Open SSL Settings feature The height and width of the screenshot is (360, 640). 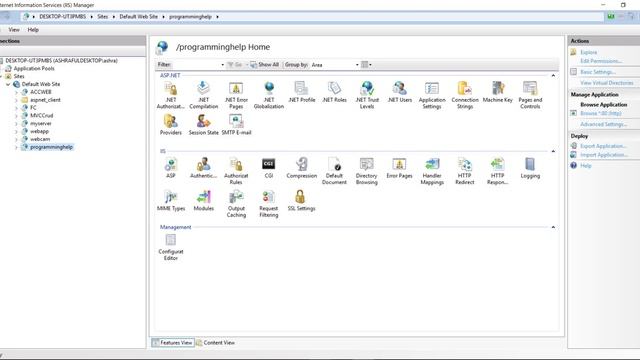(301, 200)
